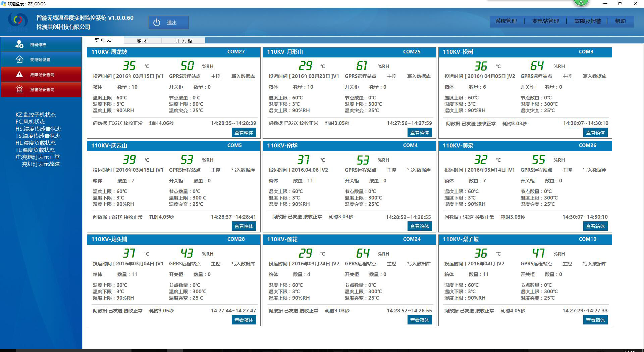Click the 110KV-龙头铺 station title
The height and width of the screenshot is (352, 644).
109,239
